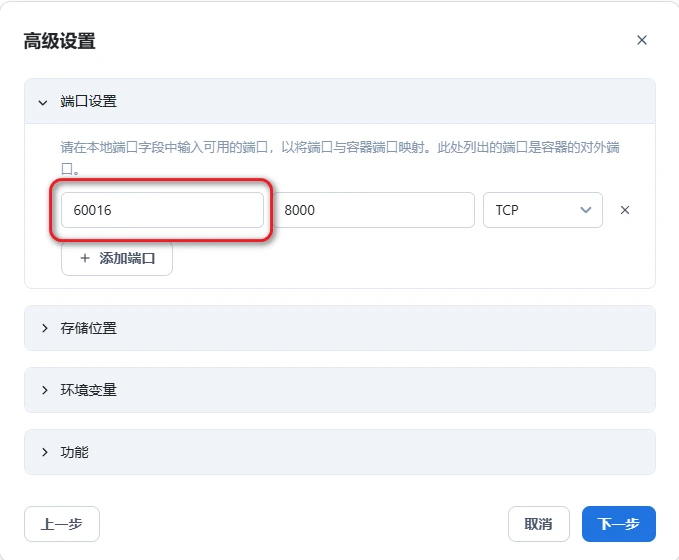Click the 取消 button
This screenshot has height=560, width=679.
[538, 524]
